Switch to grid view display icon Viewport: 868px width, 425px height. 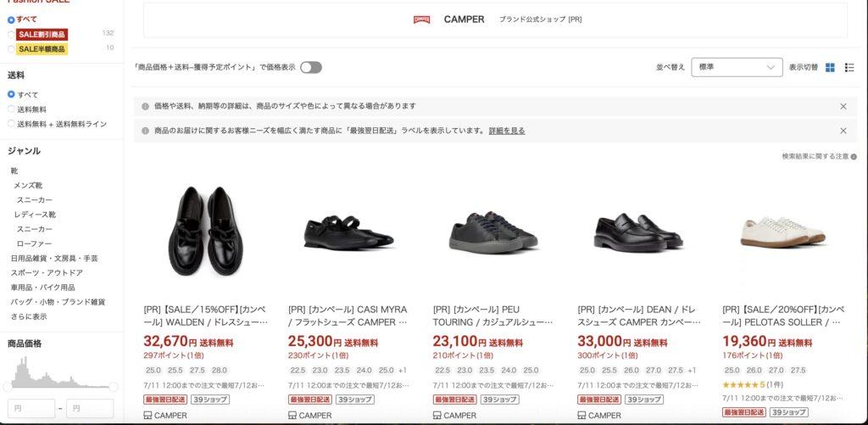point(830,68)
